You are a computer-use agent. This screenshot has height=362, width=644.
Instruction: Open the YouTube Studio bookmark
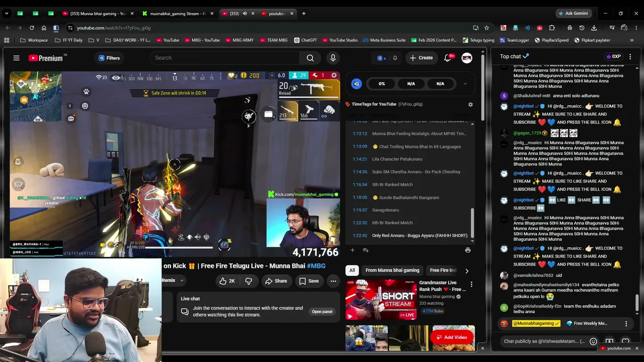[x=341, y=40]
